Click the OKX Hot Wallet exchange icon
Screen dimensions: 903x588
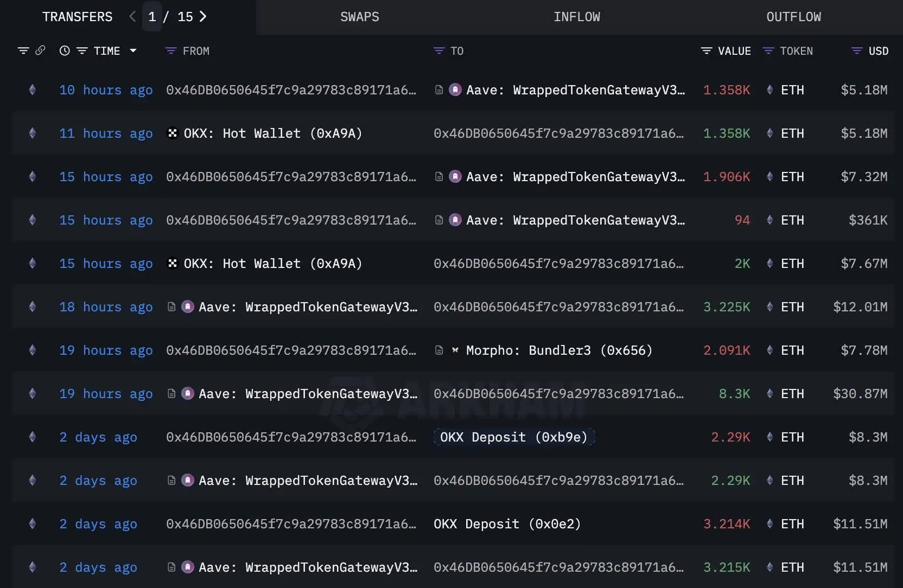[173, 133]
